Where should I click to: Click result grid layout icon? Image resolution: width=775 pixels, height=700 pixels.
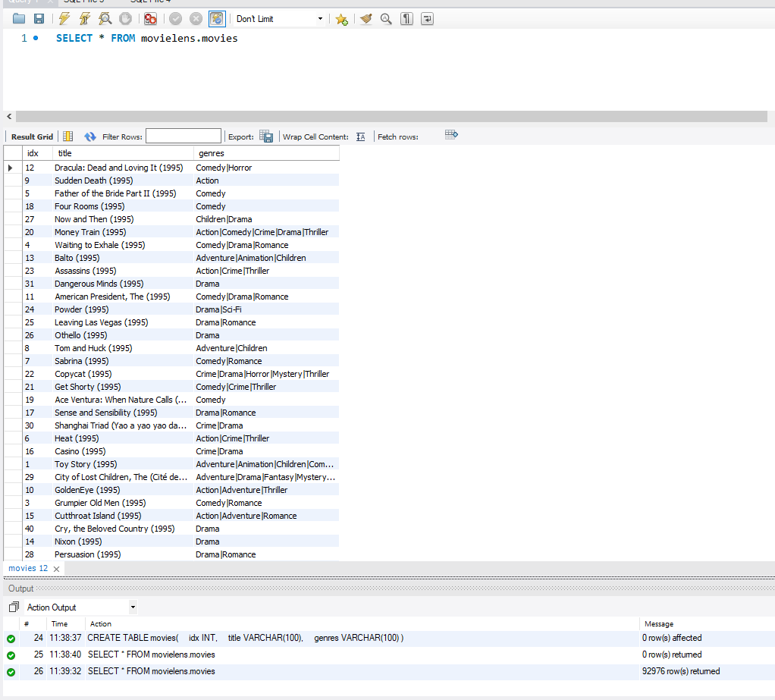[68, 137]
